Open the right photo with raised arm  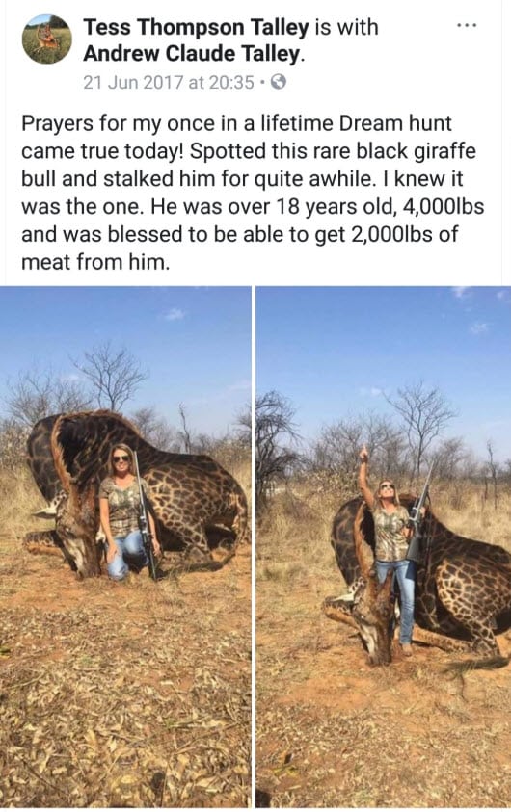[x=384, y=547]
